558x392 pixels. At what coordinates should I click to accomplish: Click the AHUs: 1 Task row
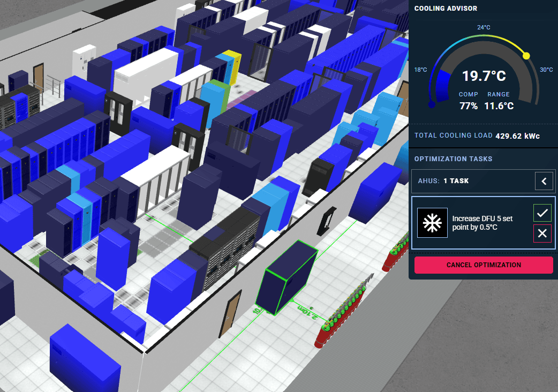pos(483,181)
